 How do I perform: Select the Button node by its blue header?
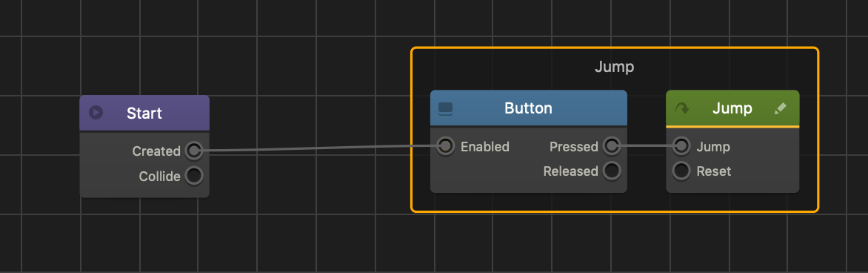[x=529, y=108]
